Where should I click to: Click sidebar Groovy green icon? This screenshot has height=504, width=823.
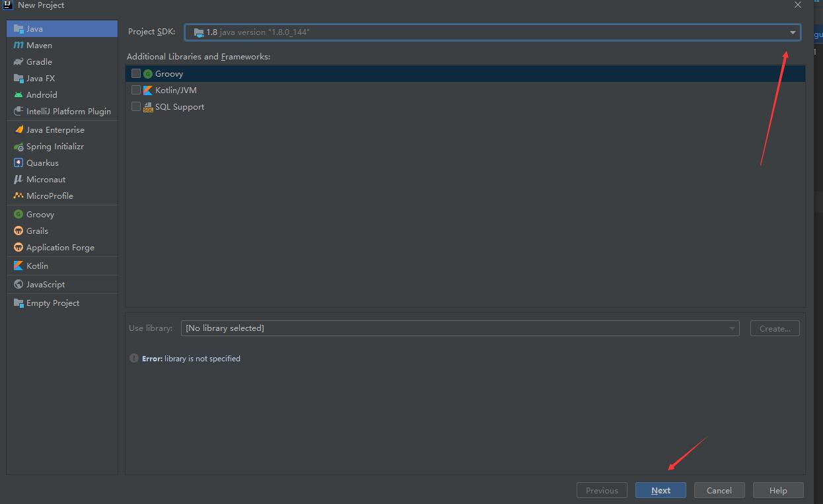(x=18, y=215)
